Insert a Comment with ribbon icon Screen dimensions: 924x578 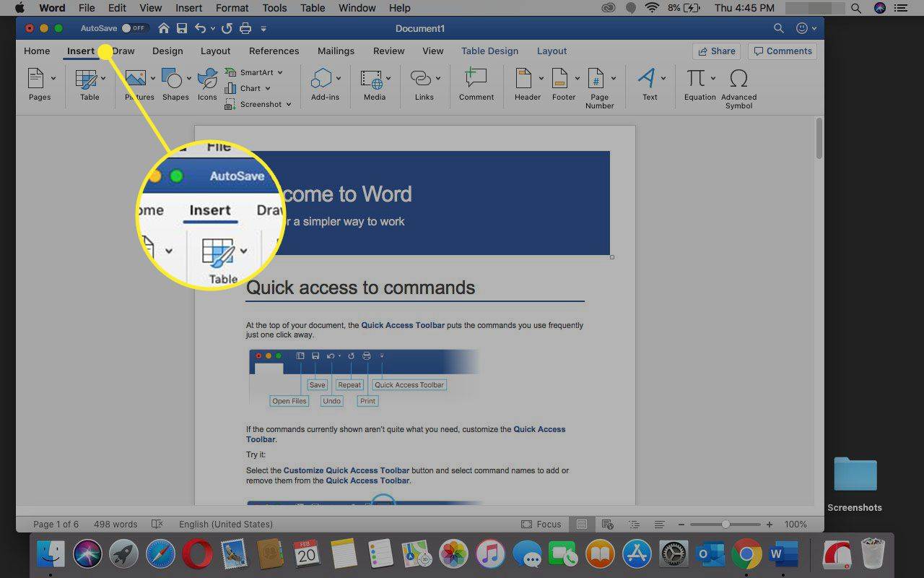(x=476, y=78)
